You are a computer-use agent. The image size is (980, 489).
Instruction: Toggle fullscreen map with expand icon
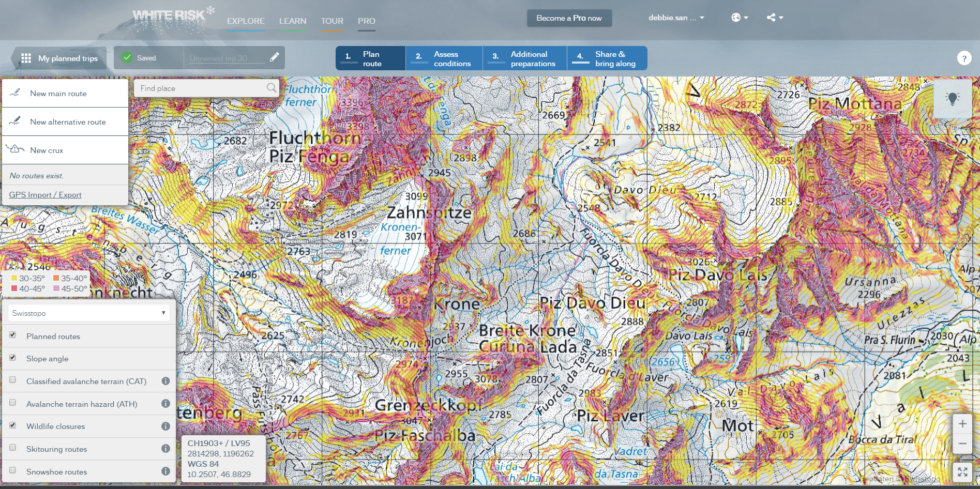pyautogui.click(x=962, y=472)
